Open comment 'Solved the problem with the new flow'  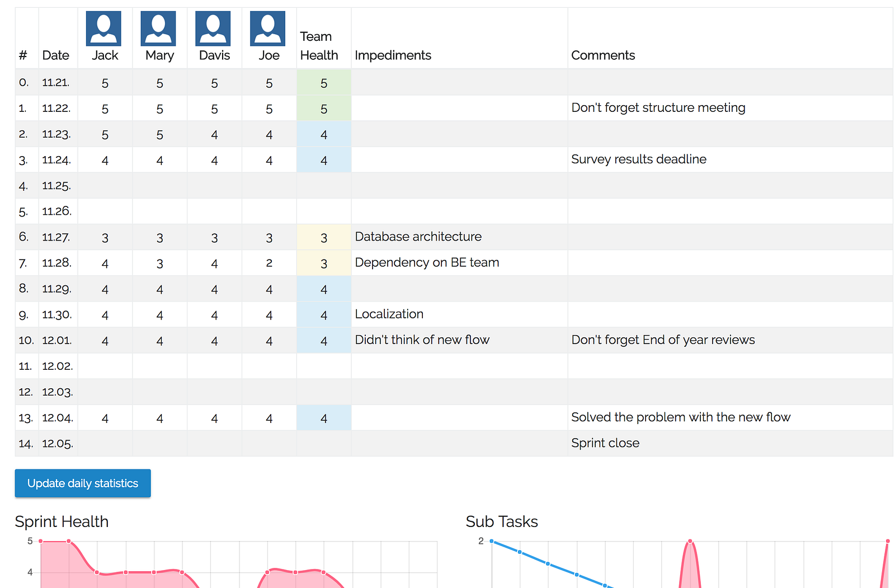(x=681, y=417)
